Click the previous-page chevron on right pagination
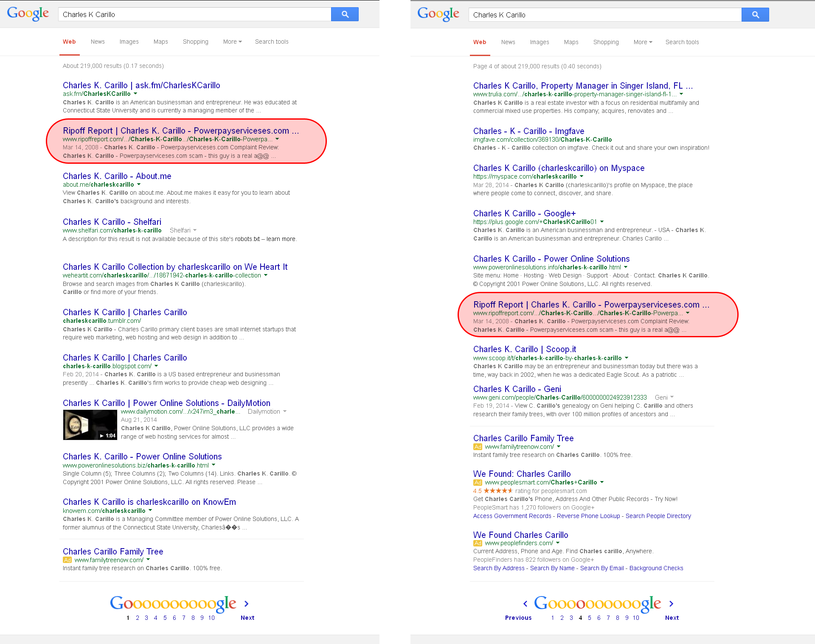Screen dimensions: 815x644 click(x=526, y=604)
